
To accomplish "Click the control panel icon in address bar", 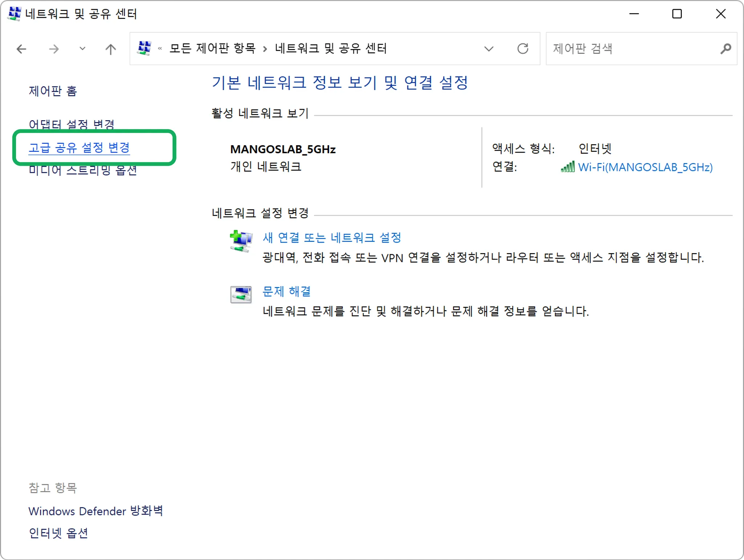I will click(x=144, y=48).
